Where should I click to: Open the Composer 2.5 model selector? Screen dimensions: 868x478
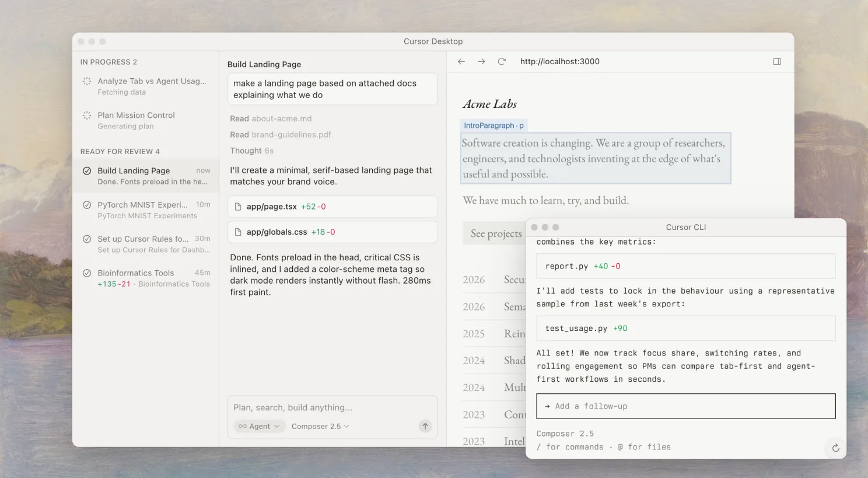pos(320,426)
